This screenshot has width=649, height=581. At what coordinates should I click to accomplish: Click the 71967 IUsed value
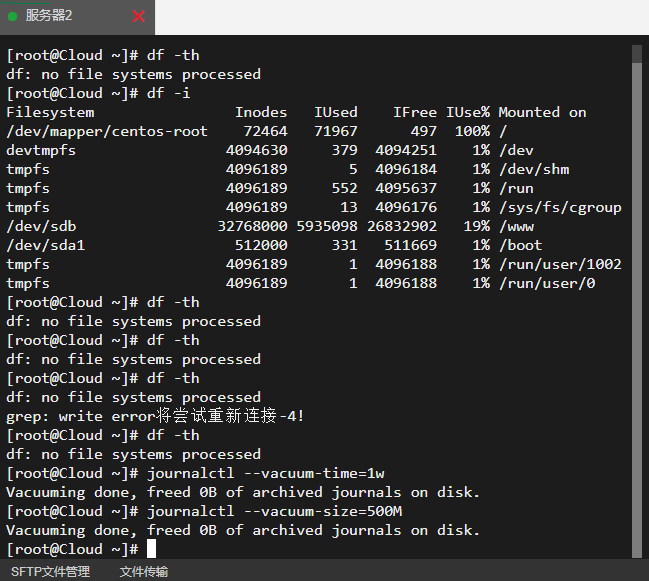(336, 131)
